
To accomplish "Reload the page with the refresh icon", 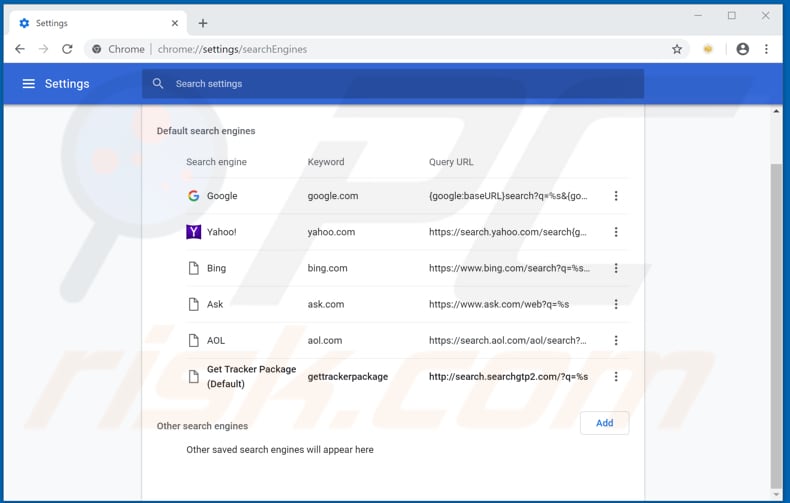I will (67, 49).
